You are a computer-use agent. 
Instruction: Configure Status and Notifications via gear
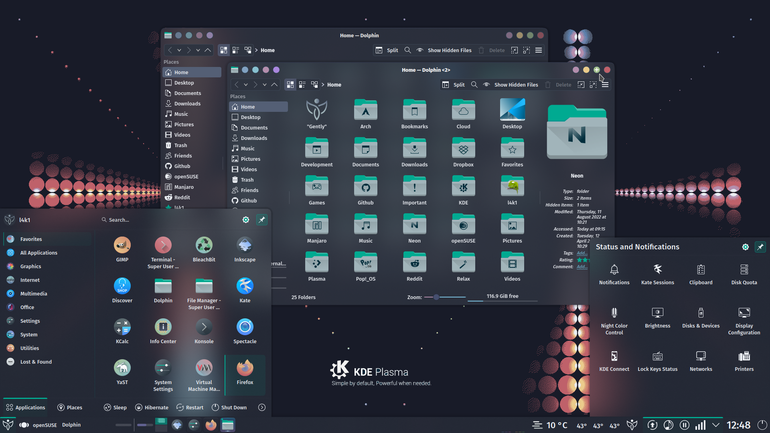coord(745,247)
